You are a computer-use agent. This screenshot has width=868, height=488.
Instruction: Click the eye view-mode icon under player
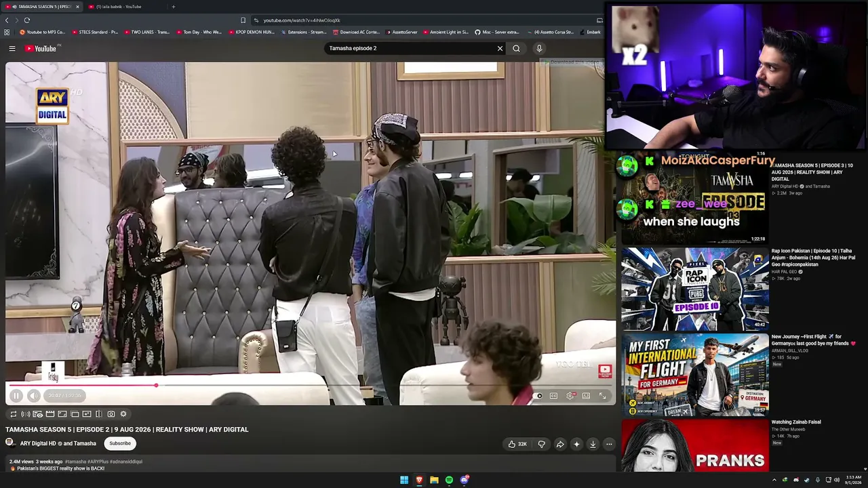[38, 414]
